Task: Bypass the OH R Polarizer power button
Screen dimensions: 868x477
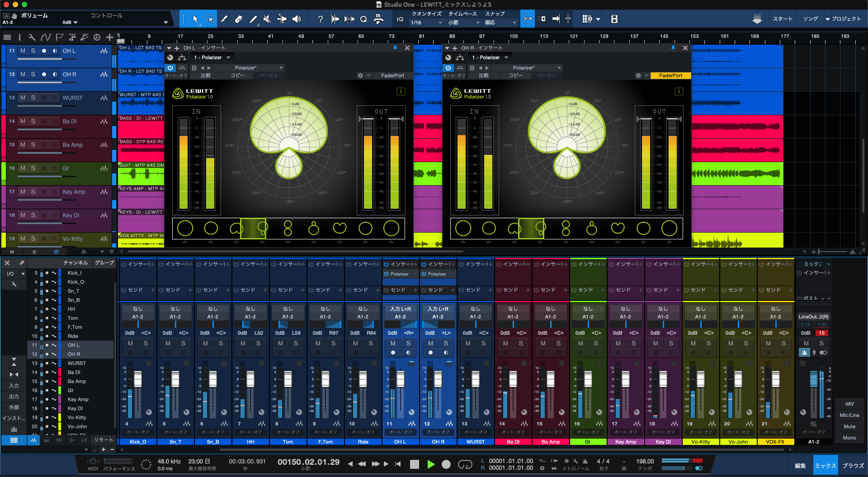Action: [448, 68]
